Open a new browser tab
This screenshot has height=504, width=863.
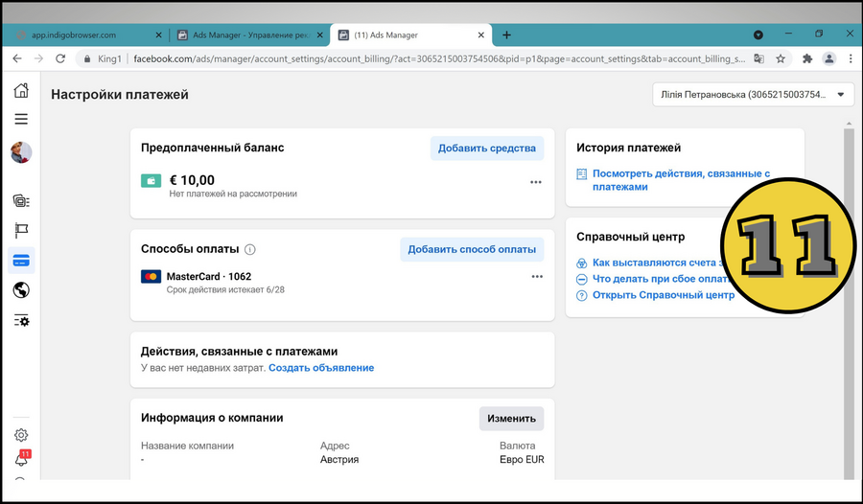[x=506, y=34]
